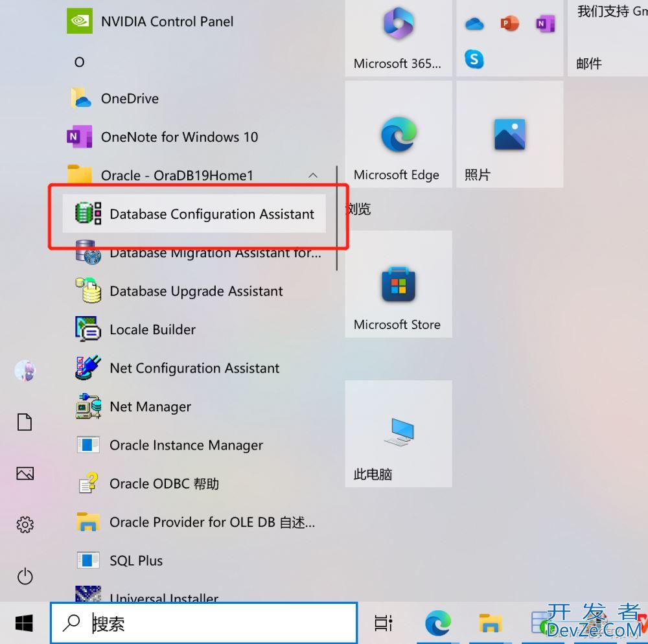
Task: Click the app list scrollbar
Action: point(337,218)
